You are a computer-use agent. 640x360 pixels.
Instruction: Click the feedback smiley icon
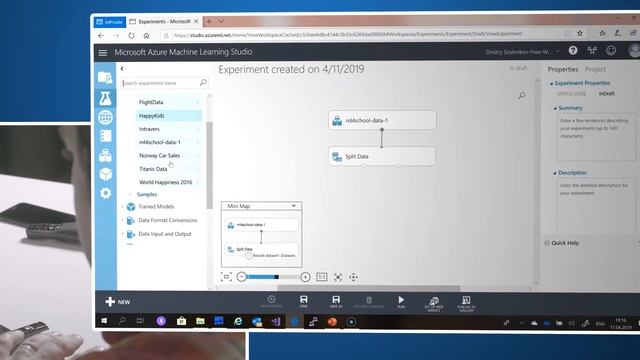tap(611, 51)
